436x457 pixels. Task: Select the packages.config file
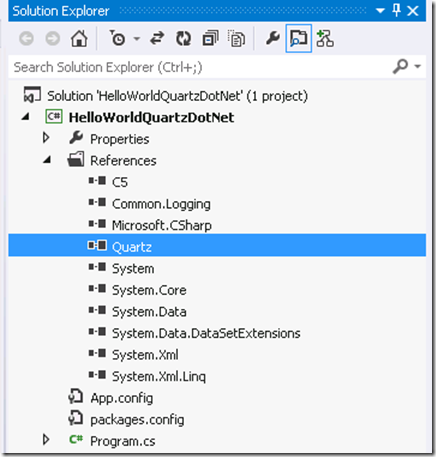[137, 420]
